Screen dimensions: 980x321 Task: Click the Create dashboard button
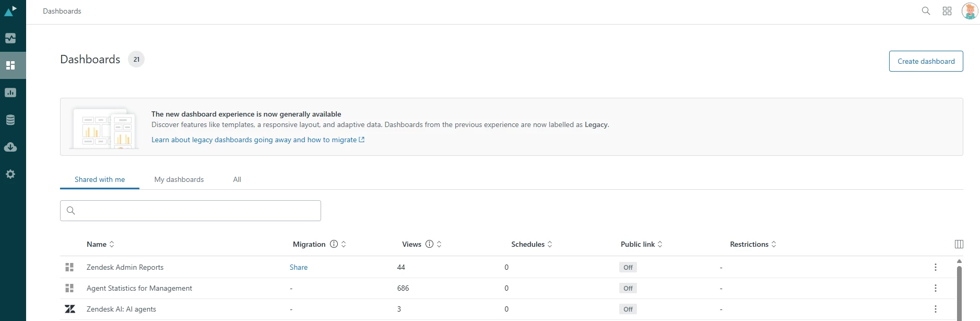pos(926,61)
